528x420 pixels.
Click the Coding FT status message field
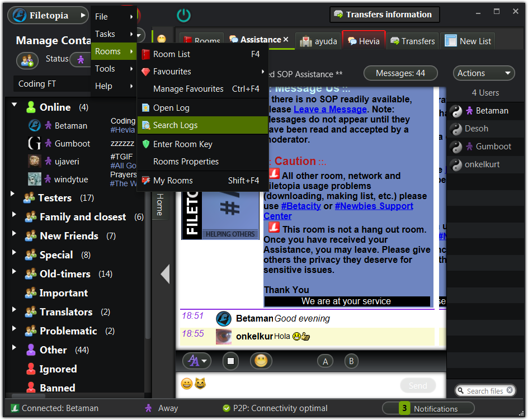(52, 84)
